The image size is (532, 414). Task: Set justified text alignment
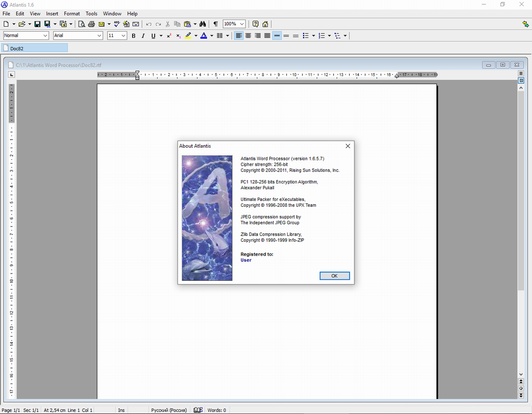267,36
